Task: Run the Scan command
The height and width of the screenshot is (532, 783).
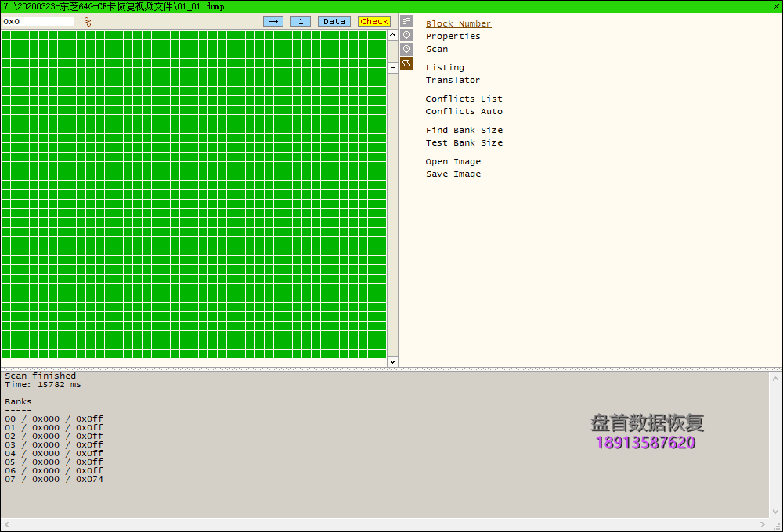Action: tap(437, 49)
